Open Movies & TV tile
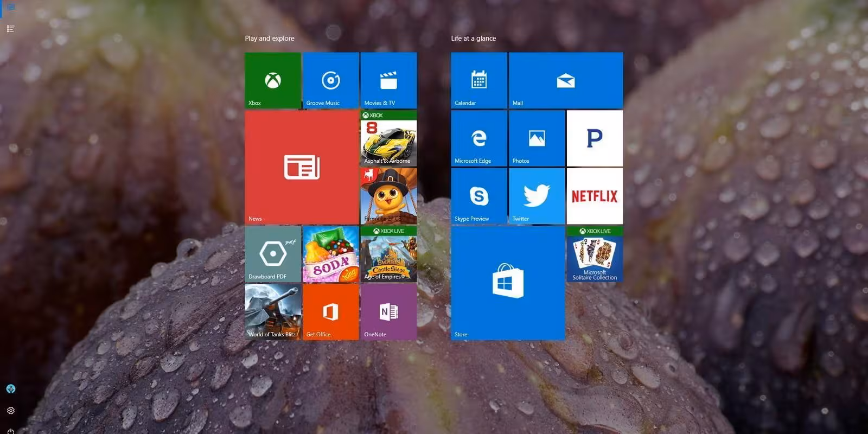This screenshot has width=868, height=434. point(388,80)
